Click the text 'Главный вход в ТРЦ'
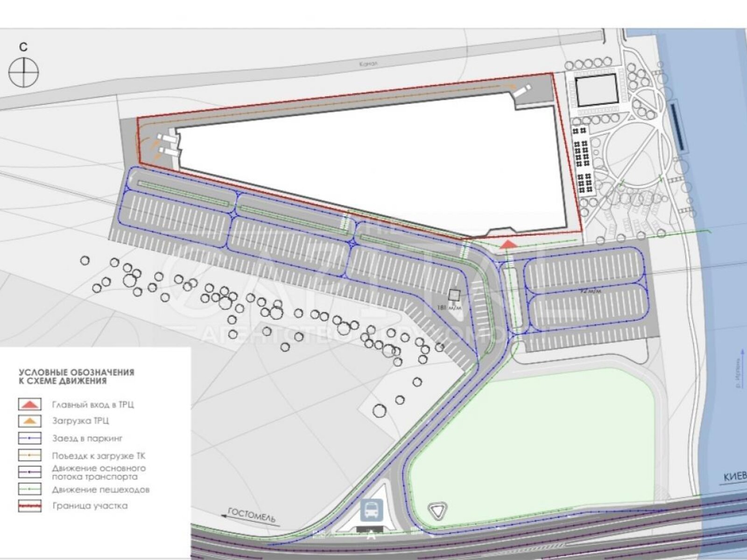The height and width of the screenshot is (560, 747). pyautogui.click(x=93, y=405)
